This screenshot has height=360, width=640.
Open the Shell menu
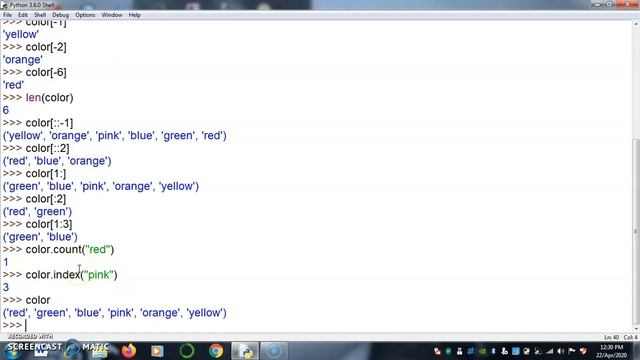40,15
